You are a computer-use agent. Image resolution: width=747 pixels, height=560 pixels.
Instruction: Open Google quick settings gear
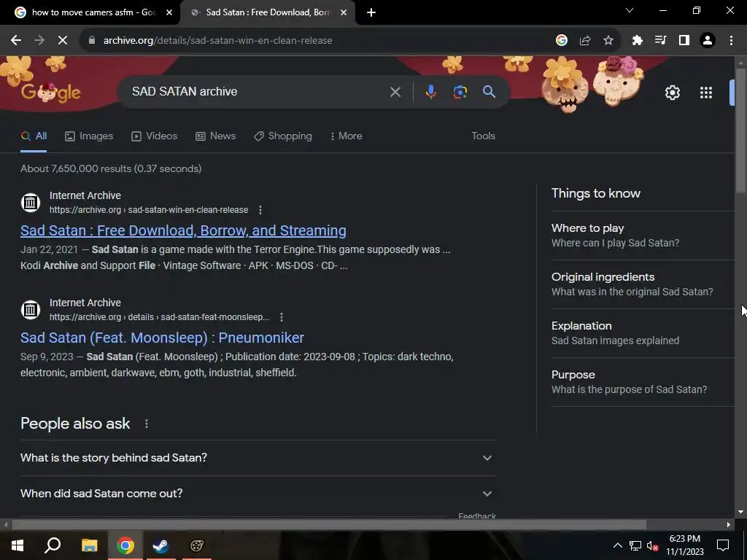click(x=672, y=93)
